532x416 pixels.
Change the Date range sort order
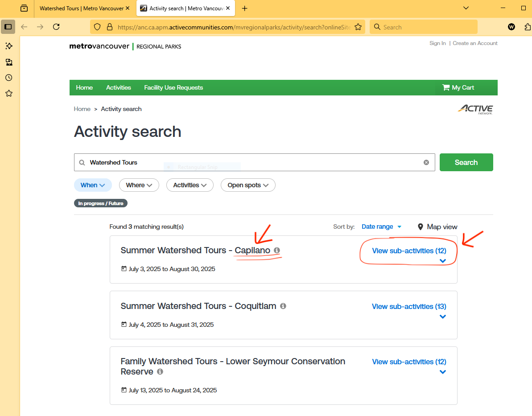point(381,227)
